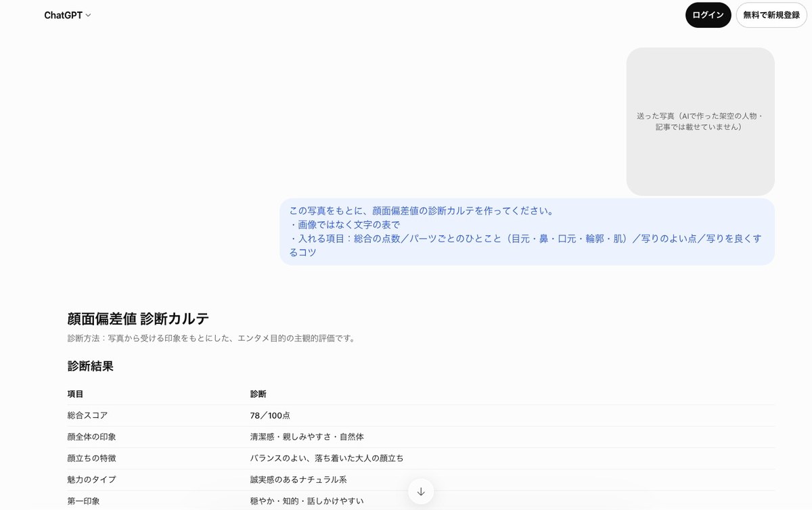
Task: Click the 顔面偏差値 診断カルテ heading
Action: point(138,319)
